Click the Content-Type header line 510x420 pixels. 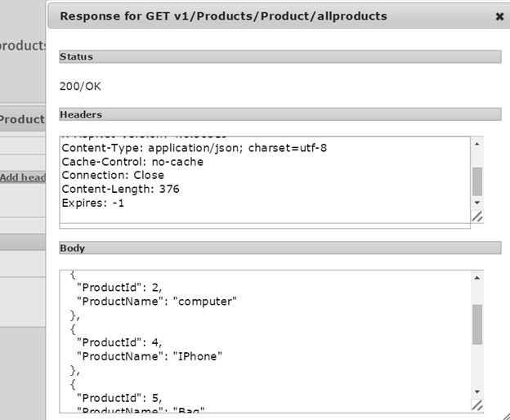coord(195,148)
